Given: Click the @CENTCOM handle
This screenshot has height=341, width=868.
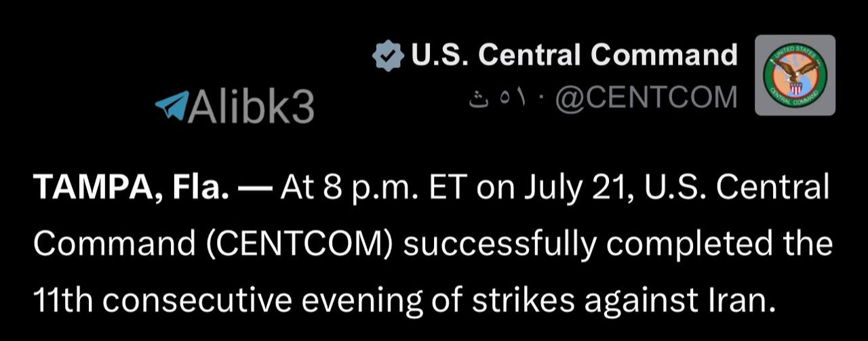Looking at the screenshot, I should (646, 99).
